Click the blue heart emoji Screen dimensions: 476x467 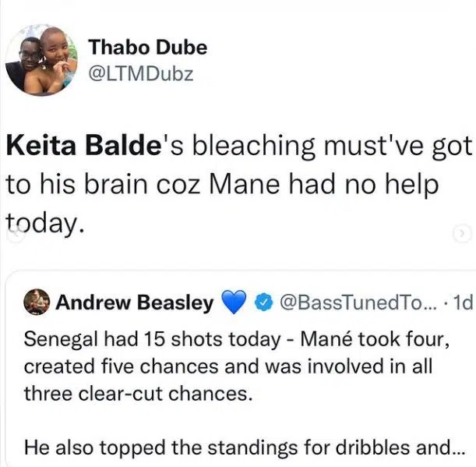pos(234,302)
